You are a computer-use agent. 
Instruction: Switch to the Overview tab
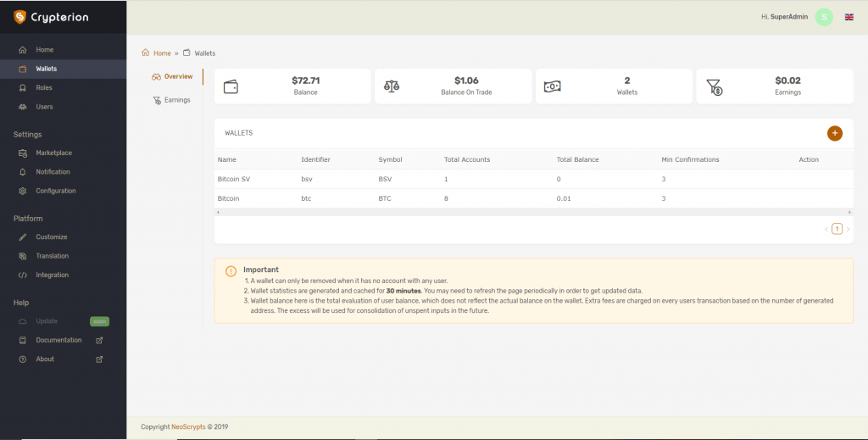click(172, 77)
